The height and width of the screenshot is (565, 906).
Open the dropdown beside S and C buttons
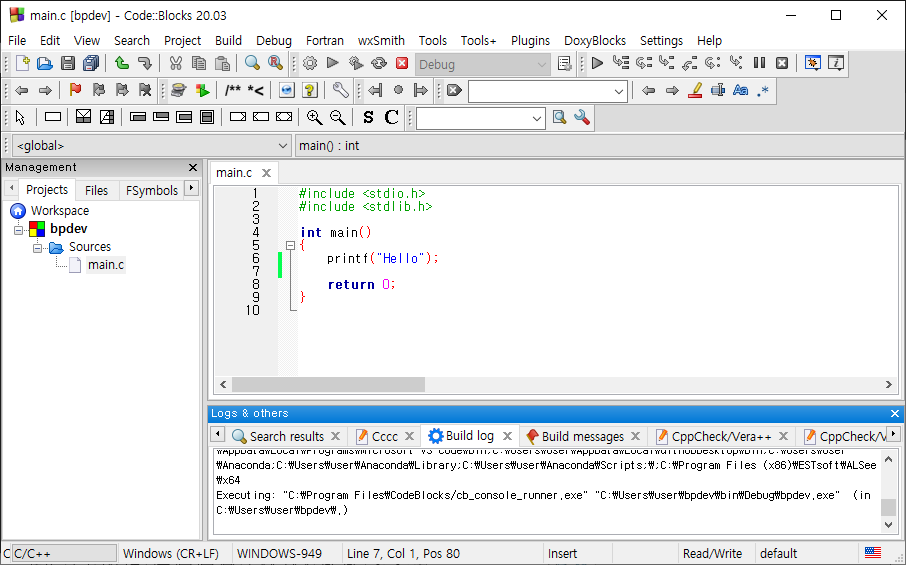tap(481, 118)
